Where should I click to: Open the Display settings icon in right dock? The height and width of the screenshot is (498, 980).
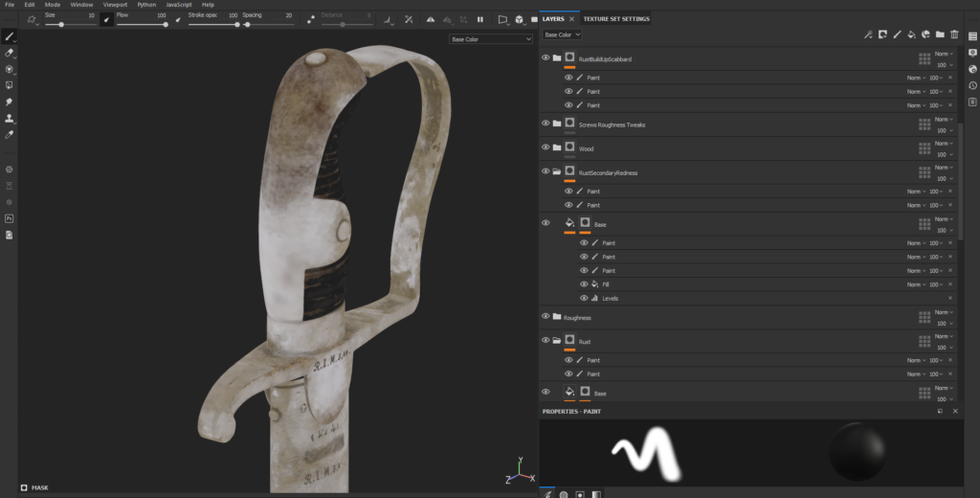[x=972, y=54]
